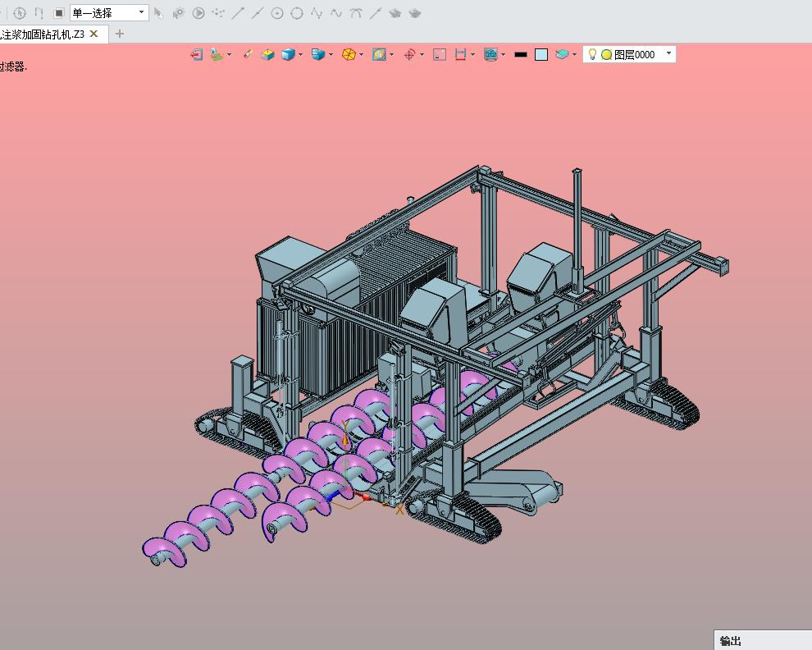
Task: Click the diagonal line snap icon after tangent arc
Action: coord(376,13)
